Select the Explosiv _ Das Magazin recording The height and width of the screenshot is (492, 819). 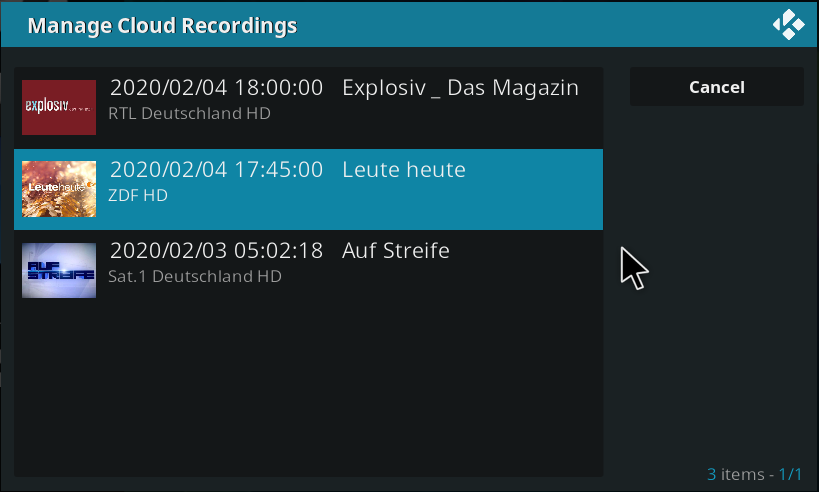460,88
